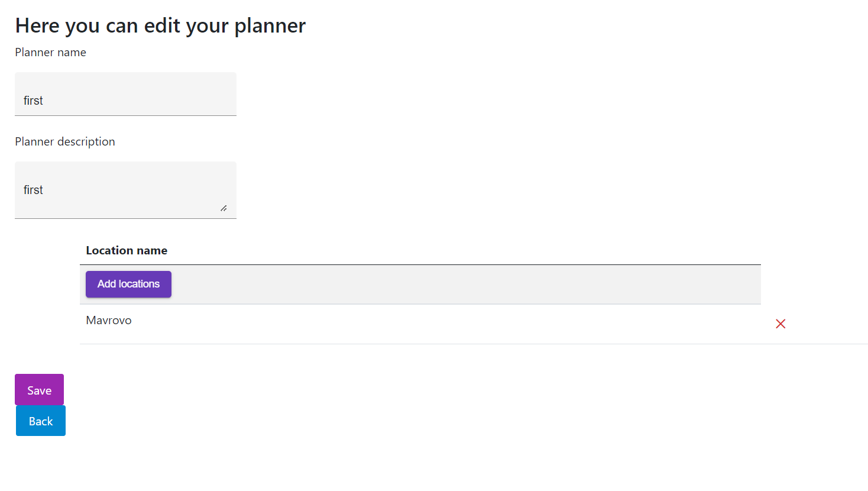Go back using the Back button
Image resolution: width=868 pixels, height=491 pixels.
click(x=41, y=421)
